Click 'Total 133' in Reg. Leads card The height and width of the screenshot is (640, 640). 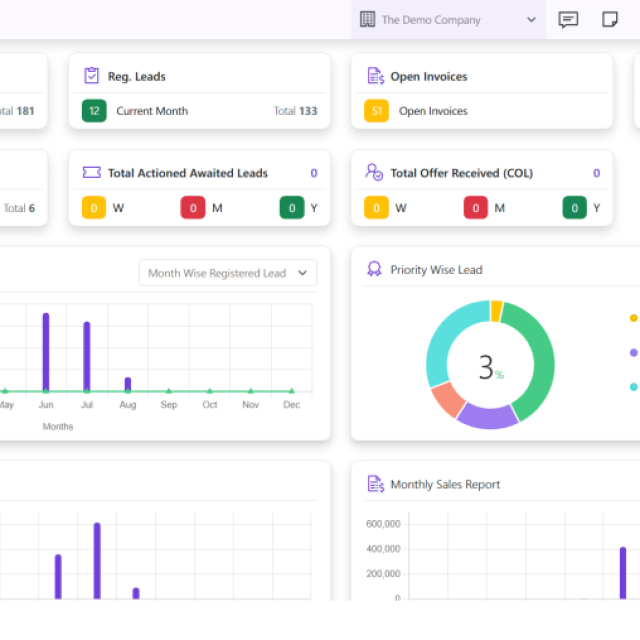click(295, 111)
